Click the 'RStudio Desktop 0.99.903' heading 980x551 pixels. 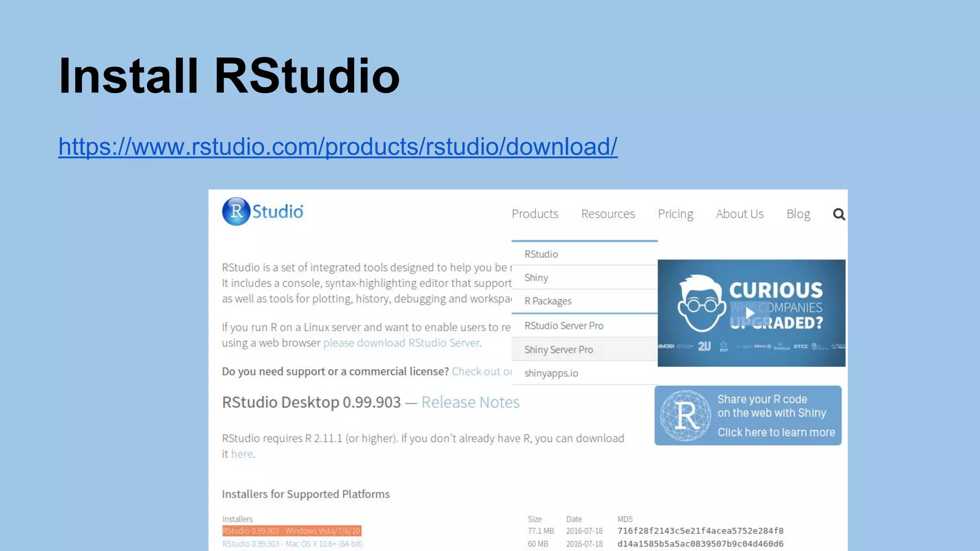pyautogui.click(x=312, y=402)
